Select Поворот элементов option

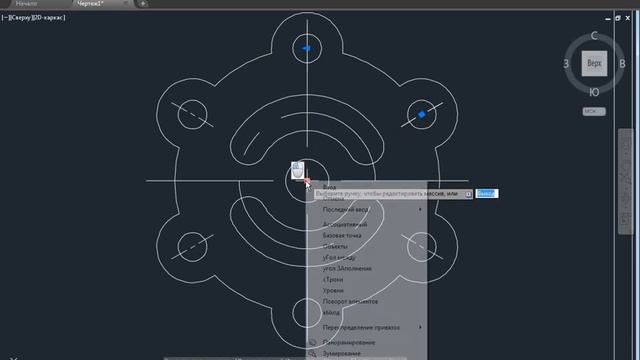350,302
